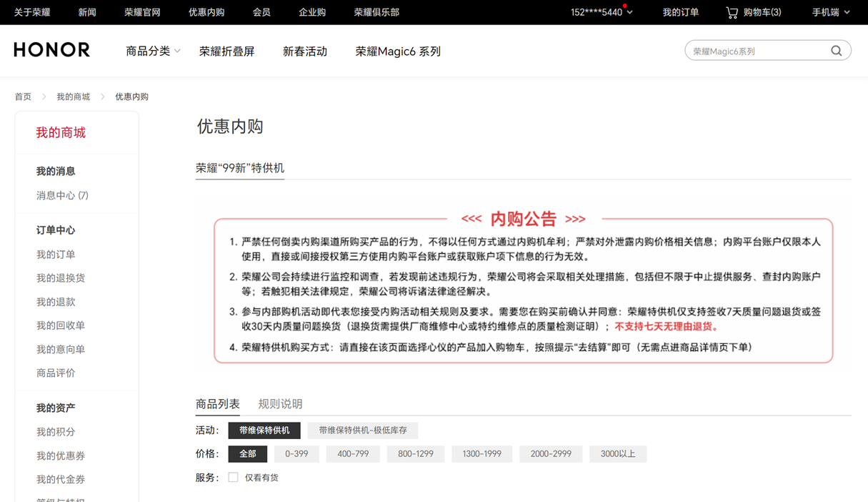Open the shopping cart icon
The height and width of the screenshot is (502, 868).
(x=732, y=12)
